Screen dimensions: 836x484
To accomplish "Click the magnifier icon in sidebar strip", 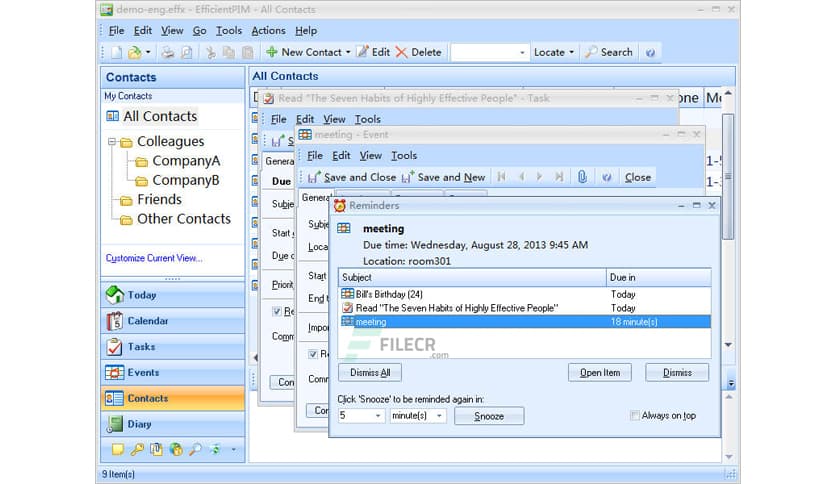I will coord(196,449).
